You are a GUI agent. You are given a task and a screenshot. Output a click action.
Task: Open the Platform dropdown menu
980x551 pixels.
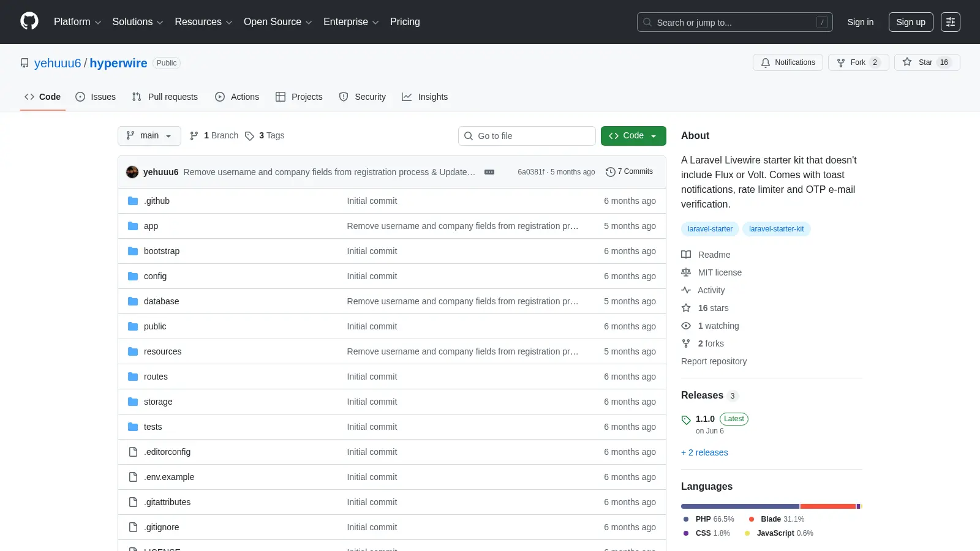click(77, 22)
